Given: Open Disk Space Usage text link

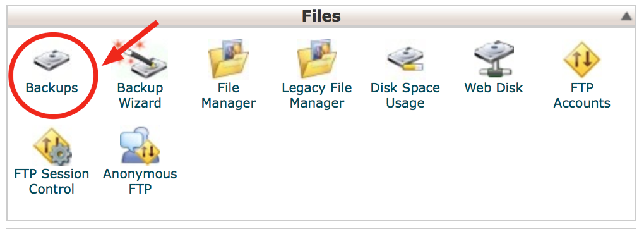Looking at the screenshot, I should pos(405,95).
